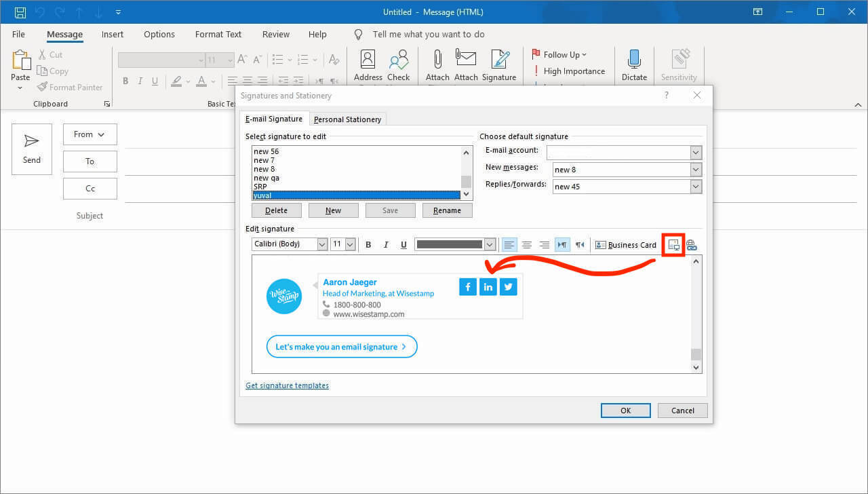Click the Rename signature button
868x494 pixels.
(x=447, y=210)
